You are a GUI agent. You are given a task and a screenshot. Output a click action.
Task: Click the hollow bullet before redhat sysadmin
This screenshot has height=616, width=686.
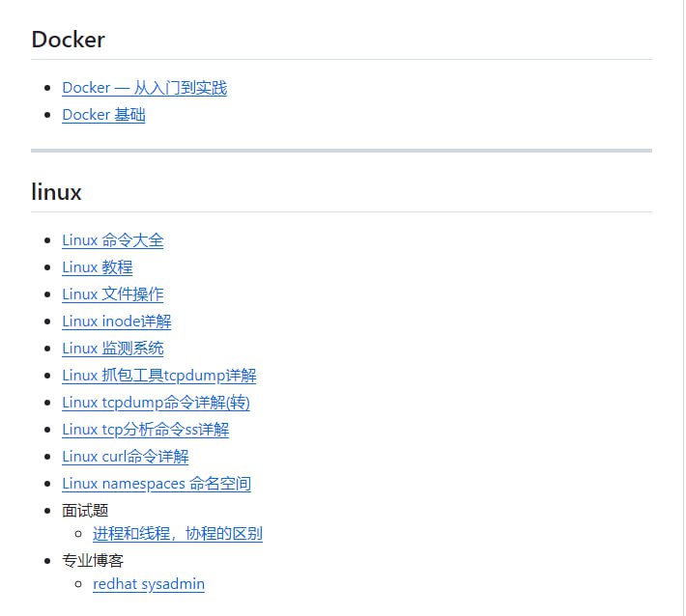click(x=79, y=585)
